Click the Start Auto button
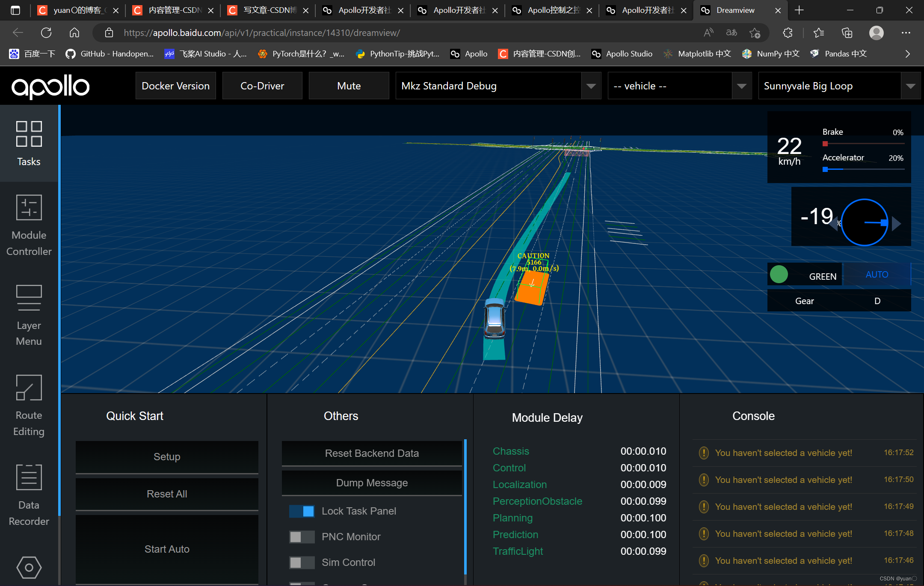Viewport: 924px width, 586px height. coord(166,549)
